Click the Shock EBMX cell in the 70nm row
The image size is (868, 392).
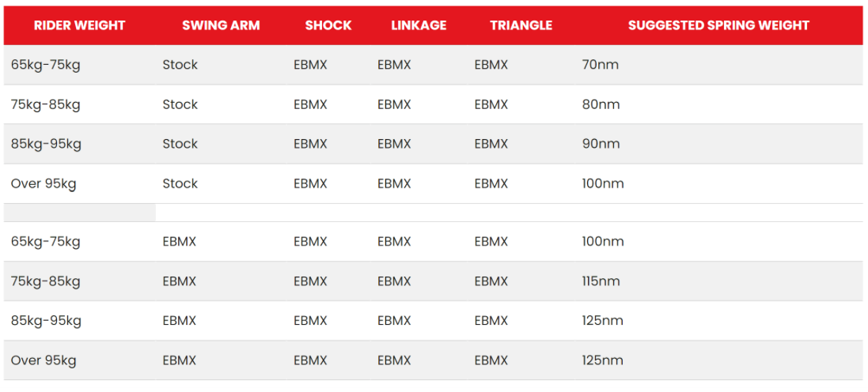tap(310, 65)
